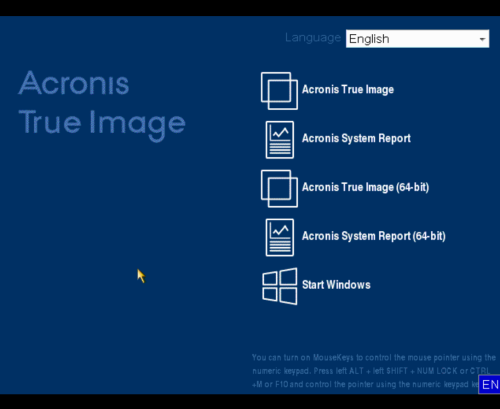Click the EN keyboard layout indicator
The image size is (500, 409).
click(489, 384)
